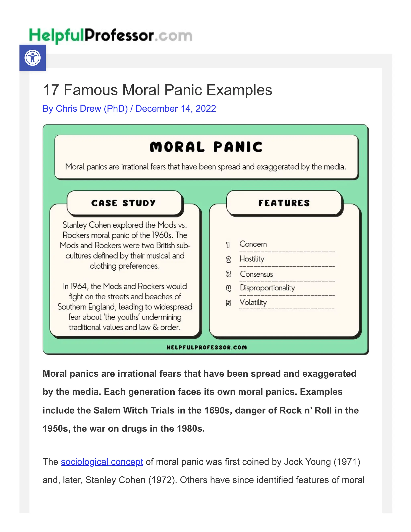Screen dimensions: 411x532
Task: Click the article title '17 Famous Moral Panic Examples'
Action: click(157, 90)
